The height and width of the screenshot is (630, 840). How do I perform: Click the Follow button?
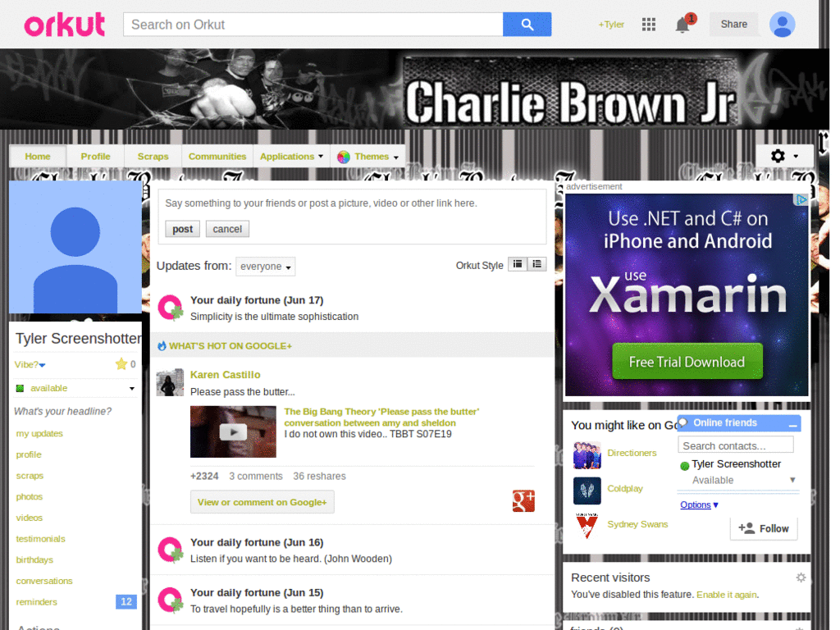point(764,529)
